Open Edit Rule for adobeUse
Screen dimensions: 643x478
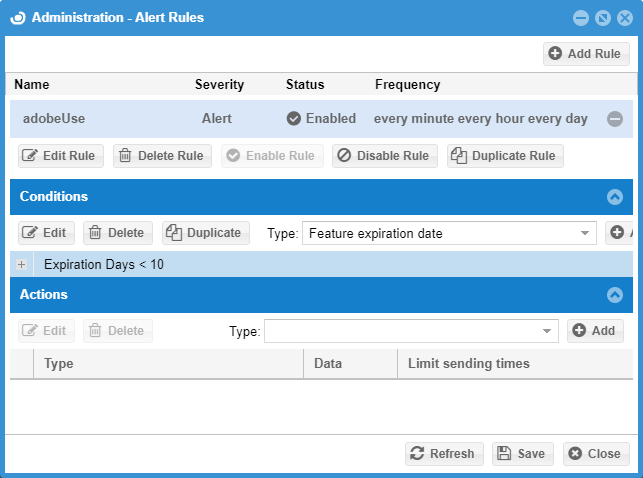tap(60, 156)
